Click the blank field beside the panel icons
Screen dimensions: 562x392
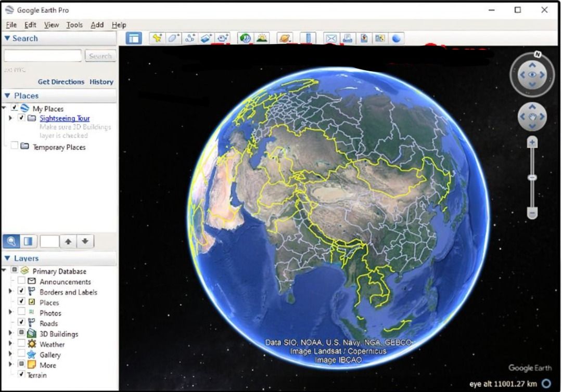tap(49, 241)
